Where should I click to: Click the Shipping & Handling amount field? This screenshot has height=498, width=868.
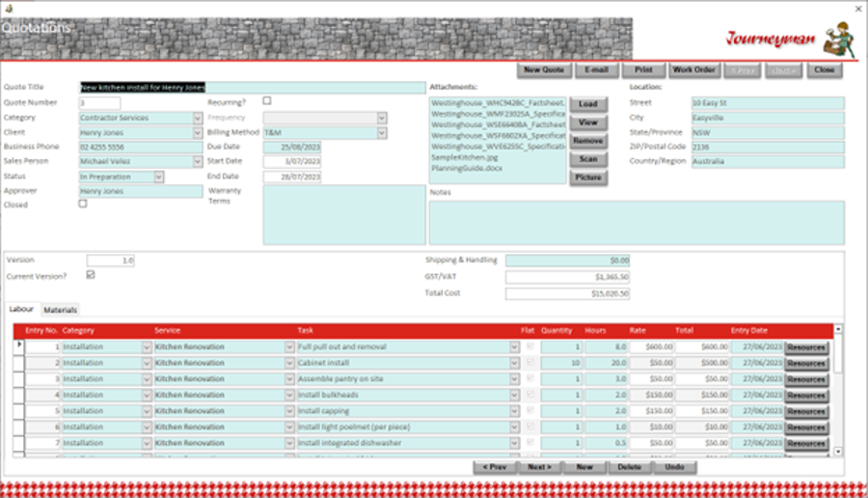click(567, 261)
